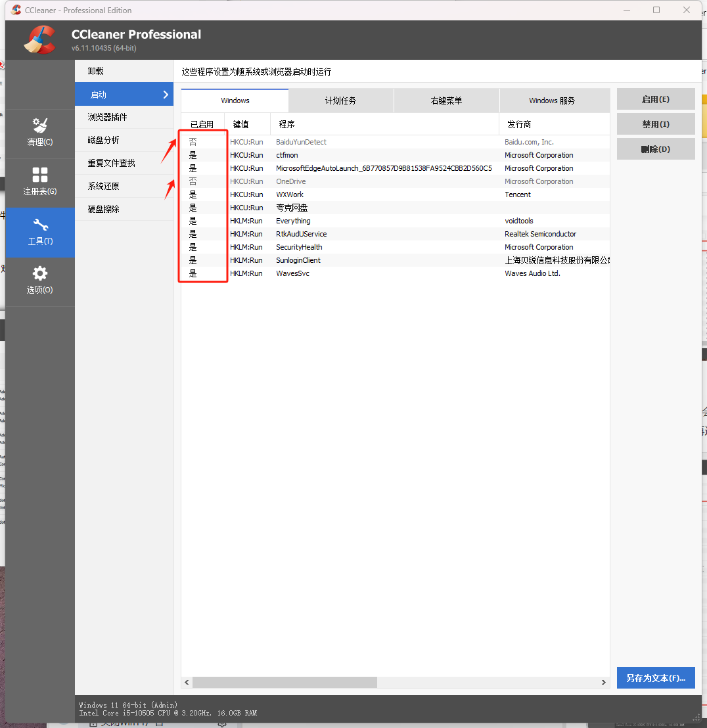Select the RtkAudUService startup entry
The height and width of the screenshot is (728, 707).
click(396, 234)
